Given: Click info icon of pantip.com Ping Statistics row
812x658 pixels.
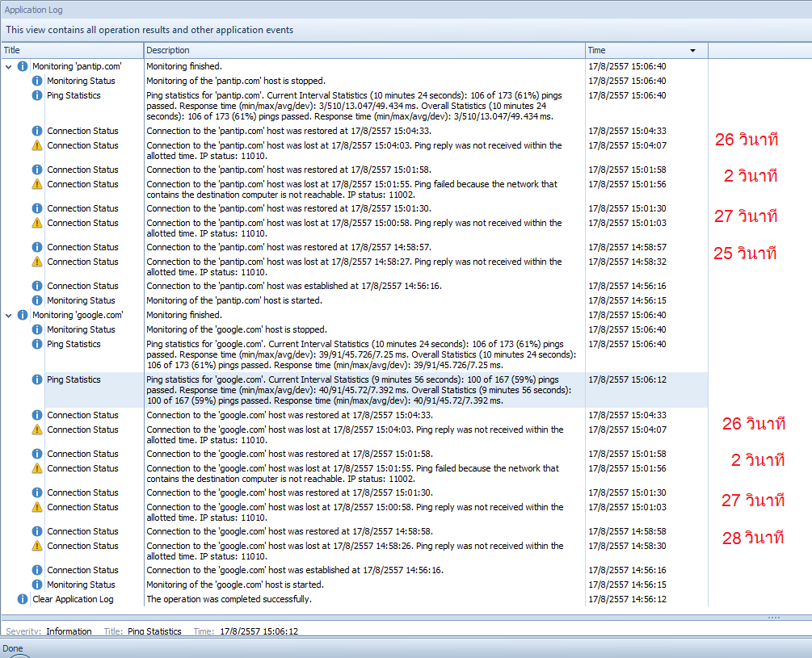Looking at the screenshot, I should (x=37, y=95).
